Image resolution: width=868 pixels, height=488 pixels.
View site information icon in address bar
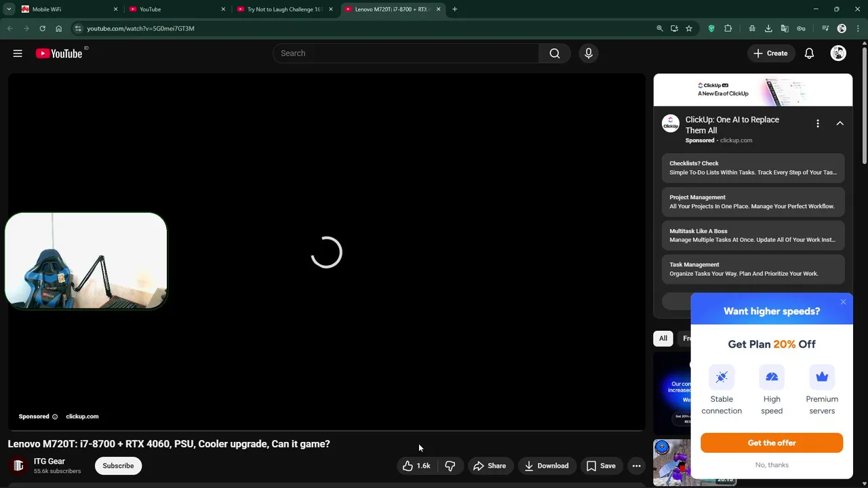(x=78, y=28)
